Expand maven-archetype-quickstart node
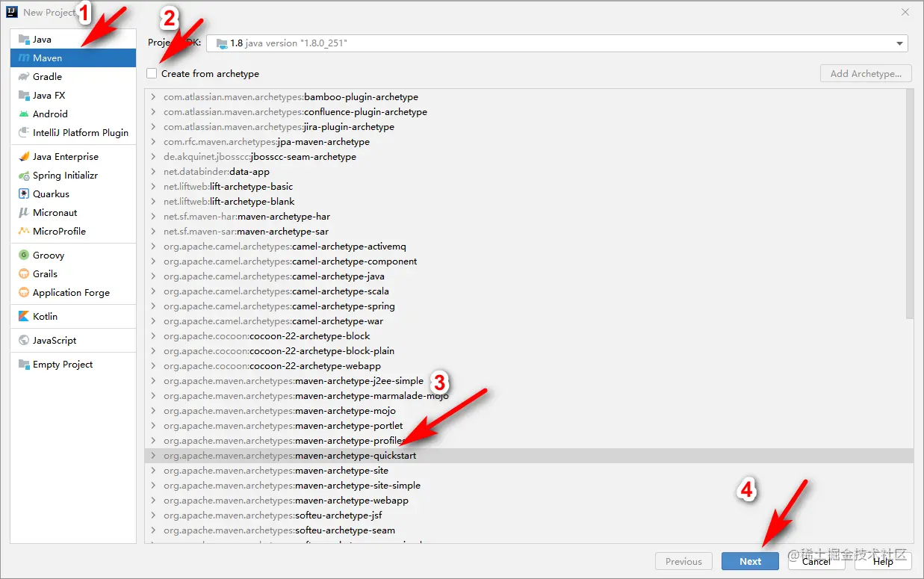The image size is (924, 579). (153, 456)
